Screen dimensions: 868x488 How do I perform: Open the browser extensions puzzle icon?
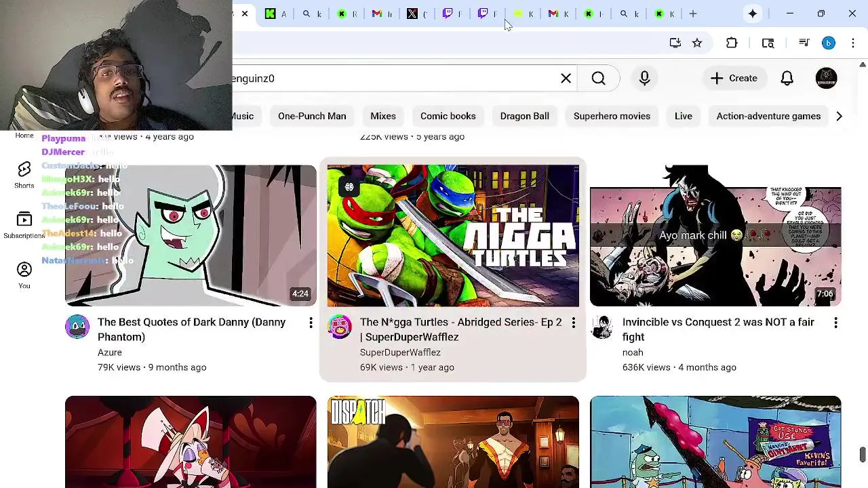[732, 43]
